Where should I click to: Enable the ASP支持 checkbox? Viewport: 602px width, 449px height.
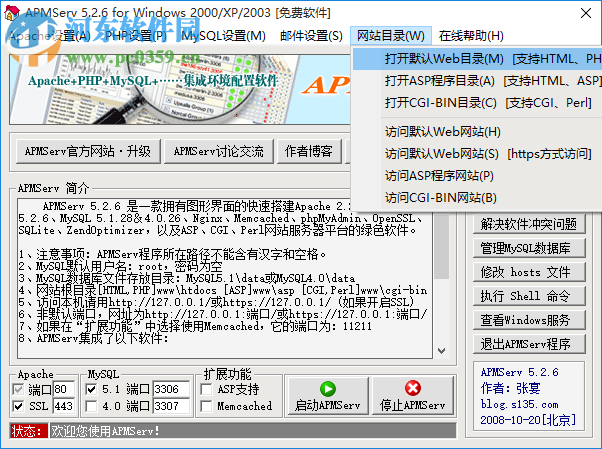[x=207, y=389]
